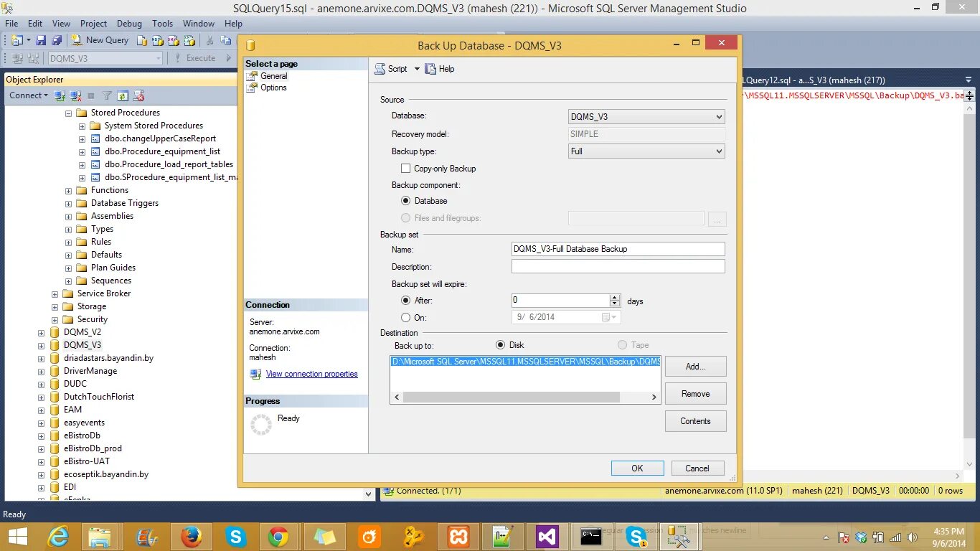The image size is (980, 551).
Task: Select the Disk destination radio button
Action: [x=501, y=345]
